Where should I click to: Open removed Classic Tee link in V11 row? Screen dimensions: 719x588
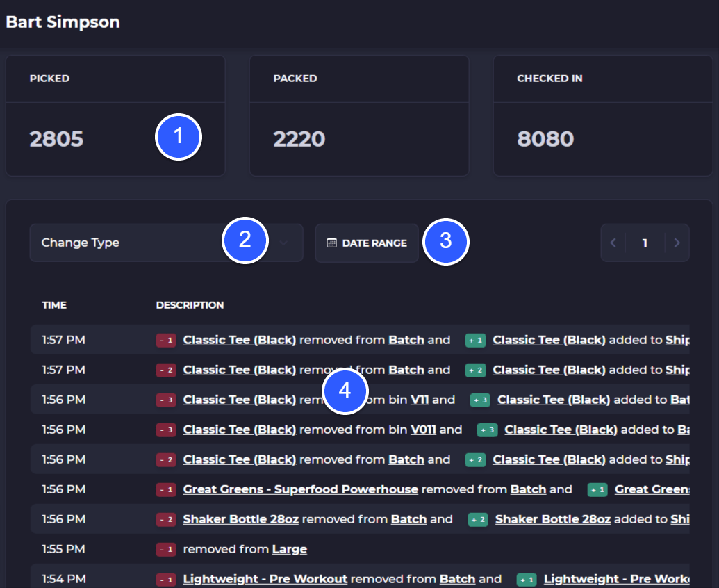point(240,400)
